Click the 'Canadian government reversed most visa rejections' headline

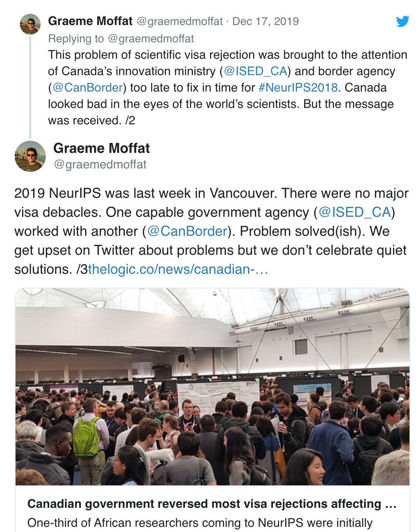212,504
